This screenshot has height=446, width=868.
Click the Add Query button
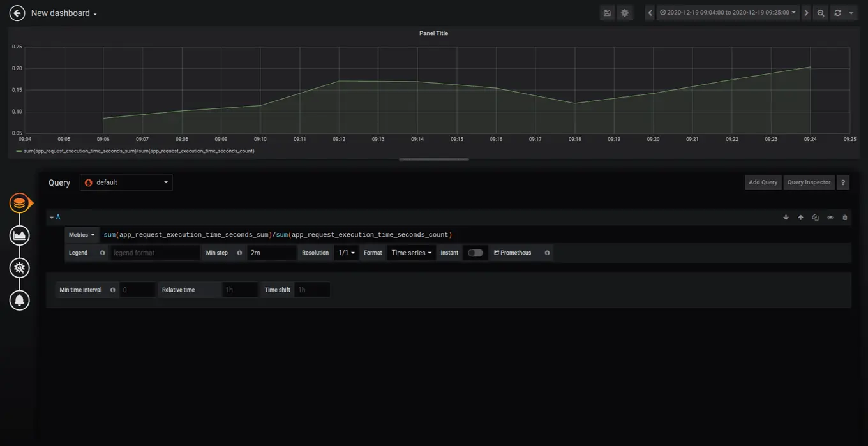pos(763,182)
